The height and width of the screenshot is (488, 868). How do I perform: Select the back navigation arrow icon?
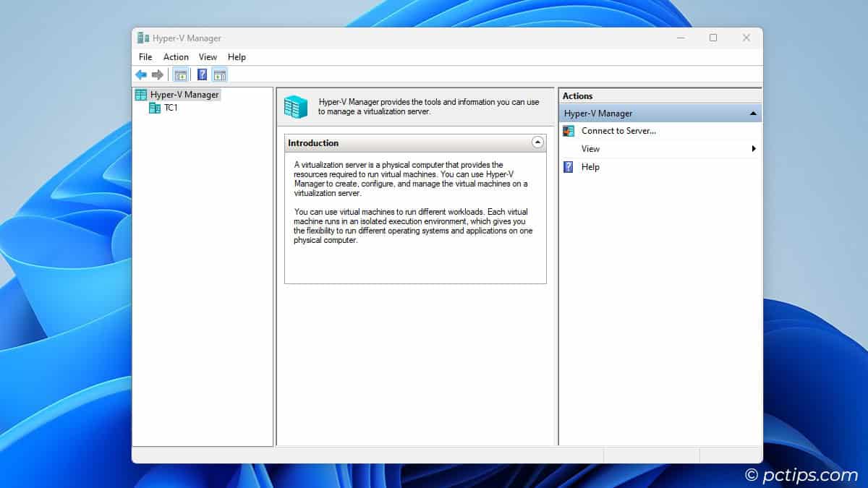pyautogui.click(x=142, y=74)
